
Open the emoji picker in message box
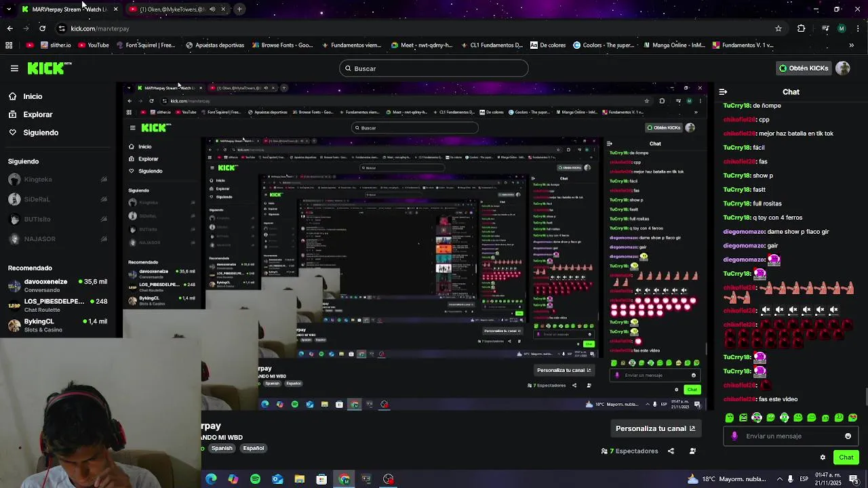(x=848, y=436)
